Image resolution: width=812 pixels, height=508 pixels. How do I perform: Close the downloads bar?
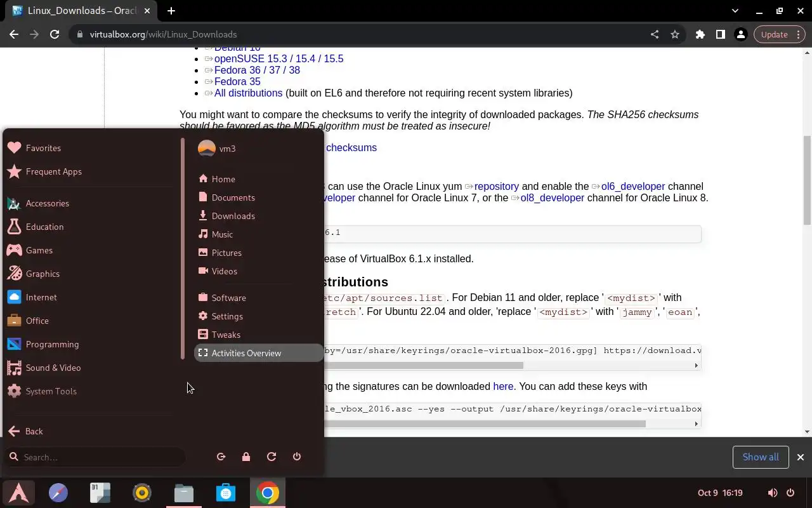[801, 457]
